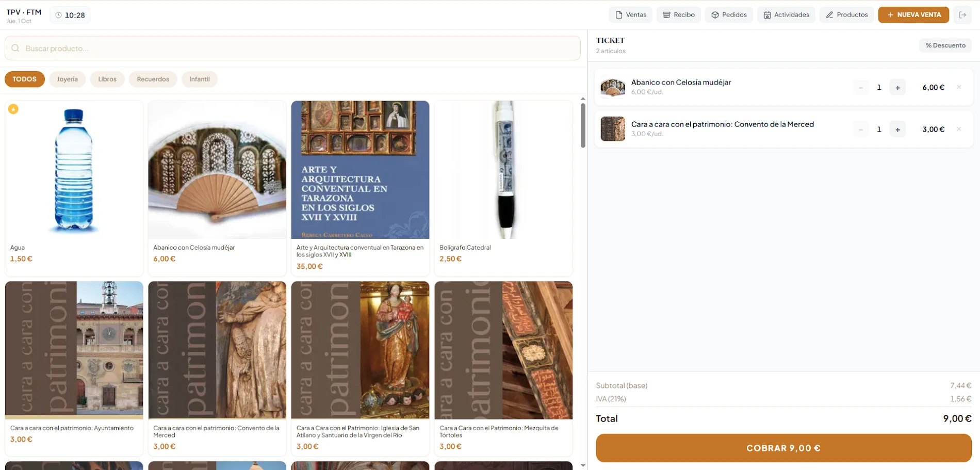Image resolution: width=980 pixels, height=470 pixels.
Task: Add Bolígrafo Catedral product to ticket
Action: [503, 188]
